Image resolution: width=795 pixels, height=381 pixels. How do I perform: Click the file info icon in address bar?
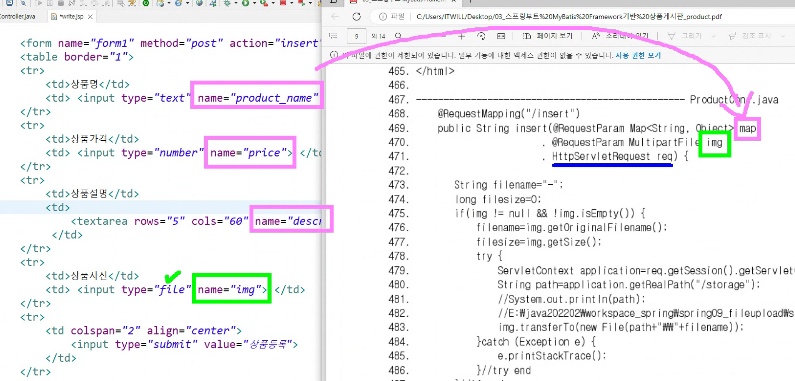click(383, 17)
